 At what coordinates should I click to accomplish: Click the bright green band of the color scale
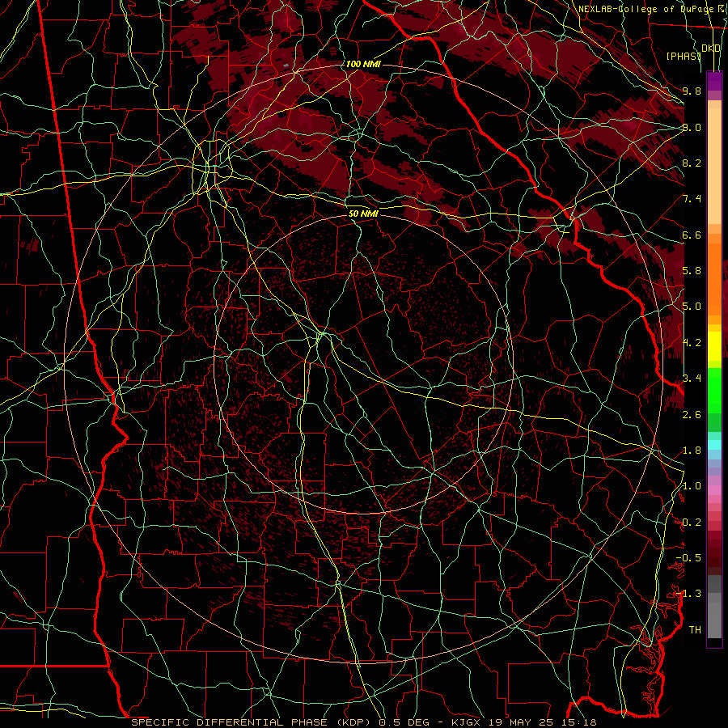click(714, 390)
